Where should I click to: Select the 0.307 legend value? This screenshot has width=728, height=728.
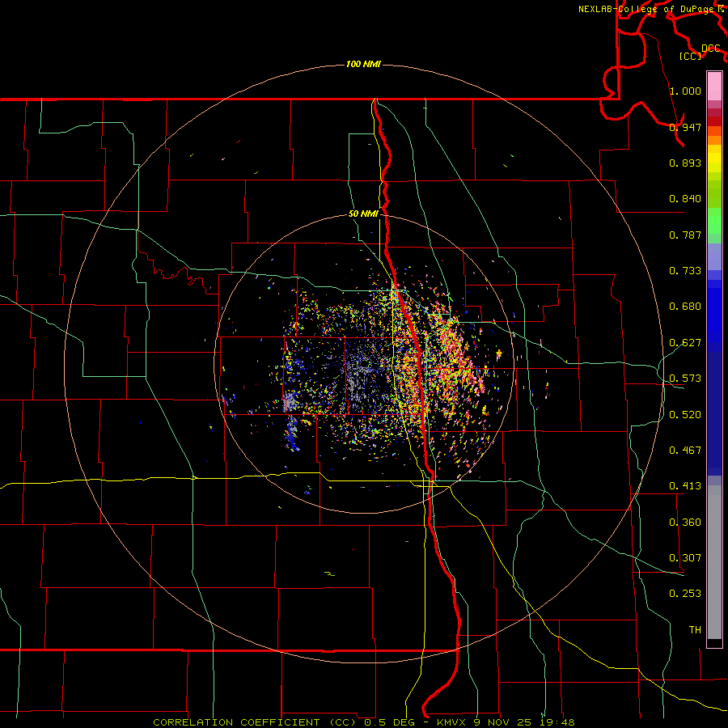coord(685,558)
